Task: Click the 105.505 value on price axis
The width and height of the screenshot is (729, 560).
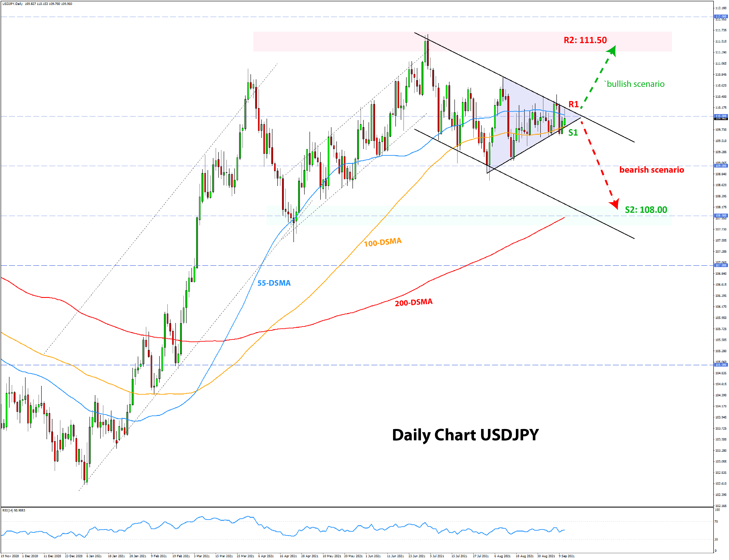Action: pyautogui.click(x=721, y=340)
